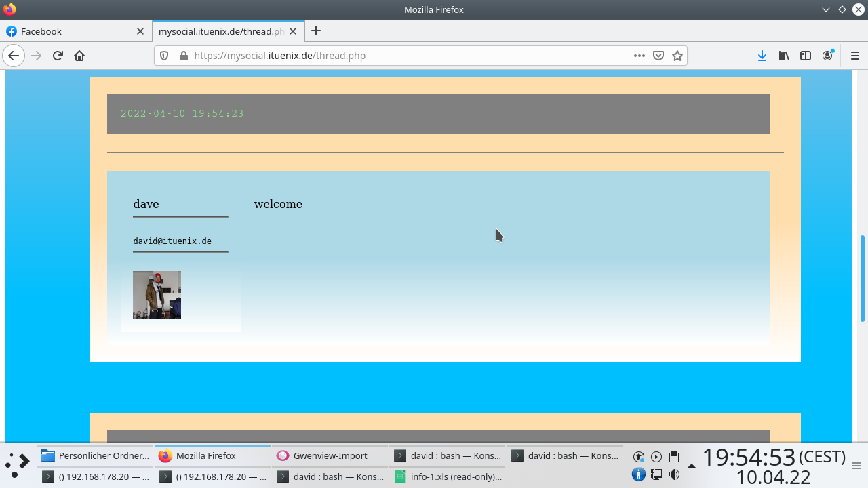Toggle the browser sidebar icon
The height and width of the screenshot is (488, 868).
[805, 56]
